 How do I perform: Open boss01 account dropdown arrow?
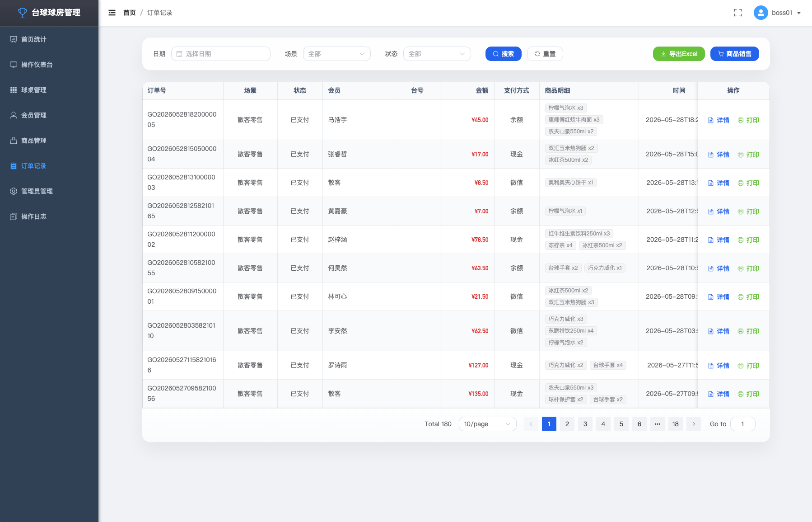click(799, 13)
